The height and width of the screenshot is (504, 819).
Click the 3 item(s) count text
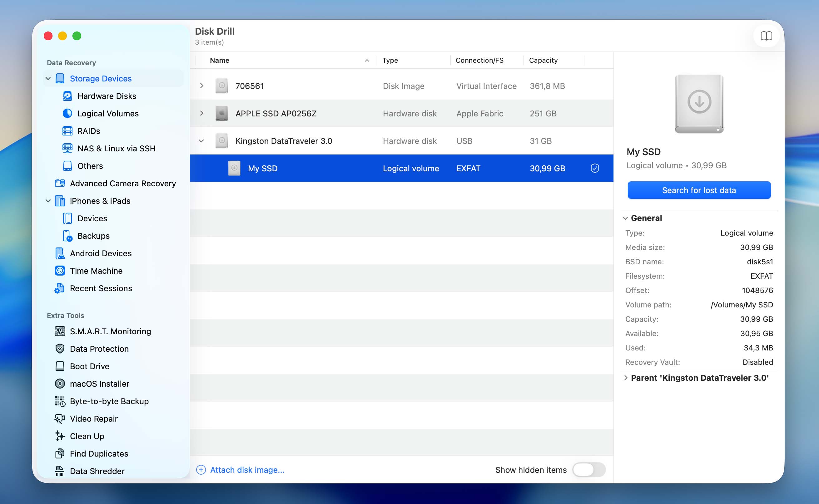point(209,42)
